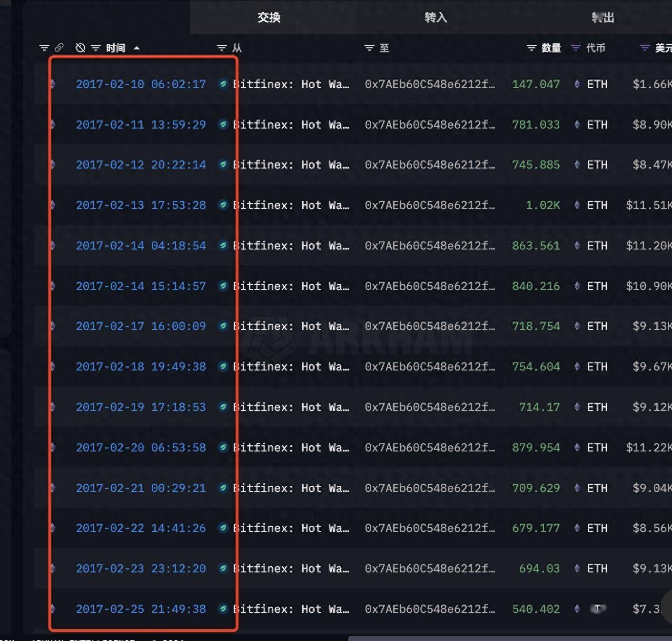The width and height of the screenshot is (672, 641).
Task: Open Bitfinex: Hot Wa… sender in 2017-02-22 row
Action: click(x=291, y=528)
